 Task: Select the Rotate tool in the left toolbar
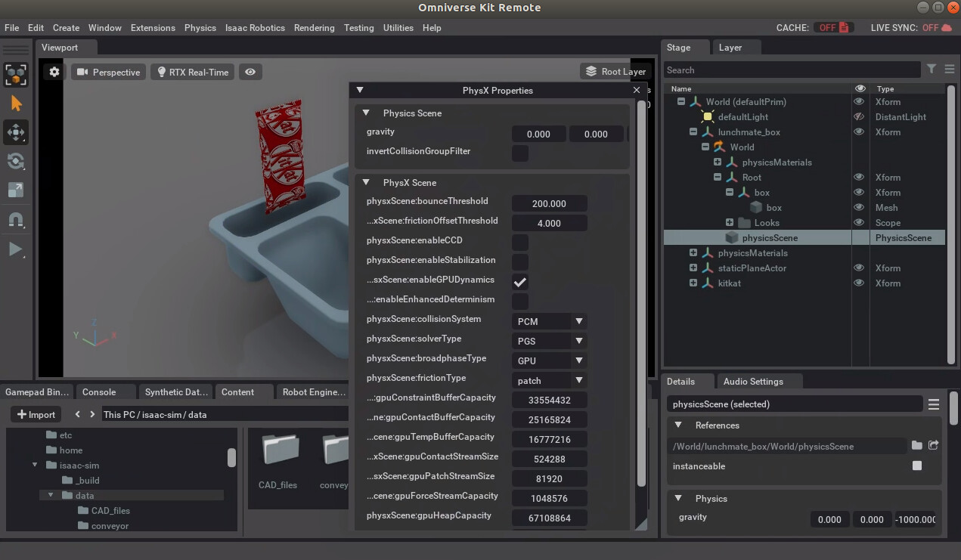pos(17,161)
